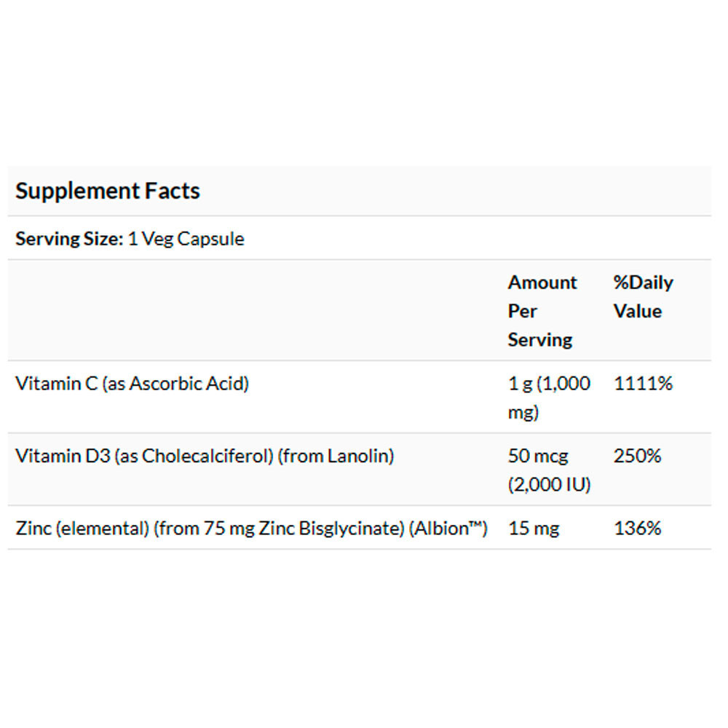The height and width of the screenshot is (728, 728).
Task: Click the Serving Size label
Action: tap(69, 239)
